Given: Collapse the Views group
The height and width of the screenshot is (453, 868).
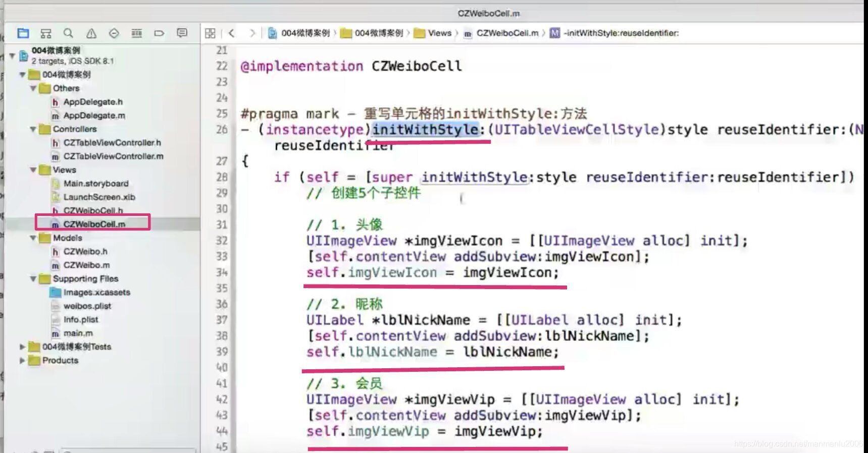Looking at the screenshot, I should coord(33,170).
